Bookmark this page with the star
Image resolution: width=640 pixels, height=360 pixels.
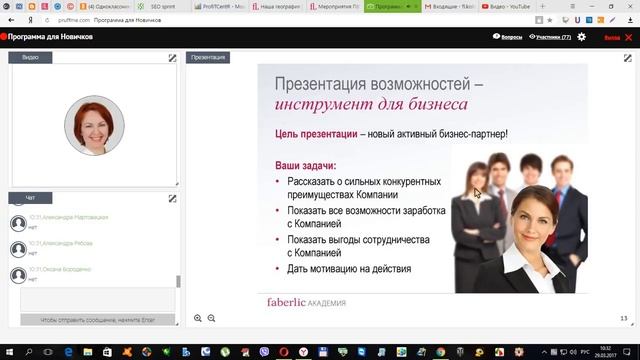550,20
